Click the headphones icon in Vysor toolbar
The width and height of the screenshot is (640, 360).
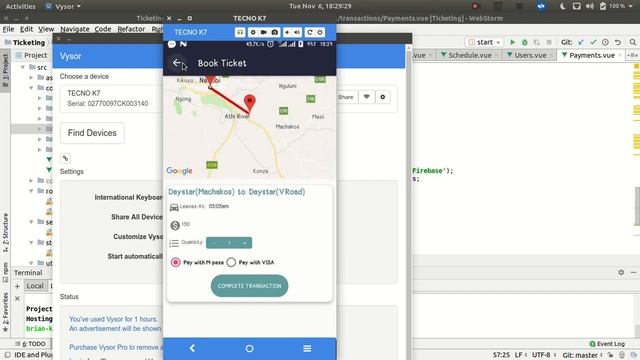[x=240, y=32]
